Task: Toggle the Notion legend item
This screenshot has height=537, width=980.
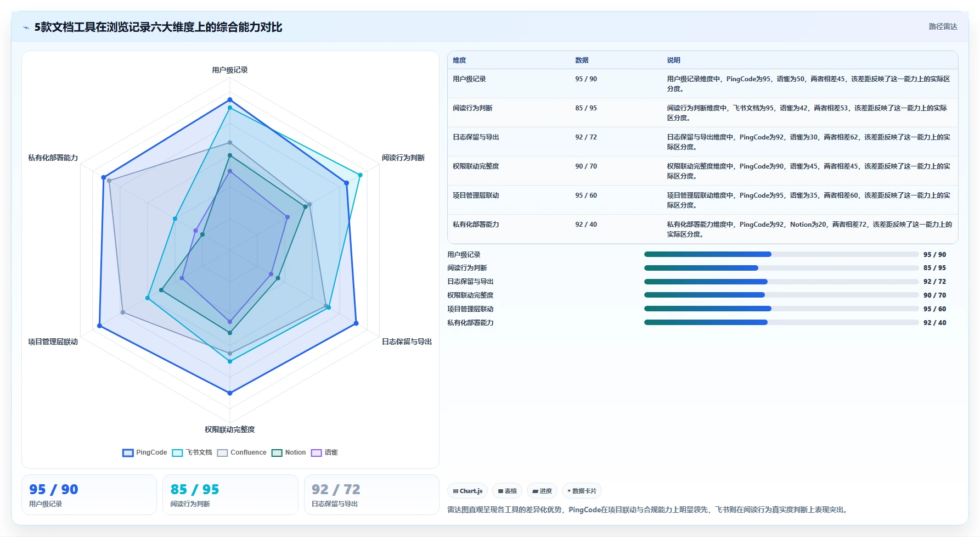Action: pyautogui.click(x=289, y=452)
